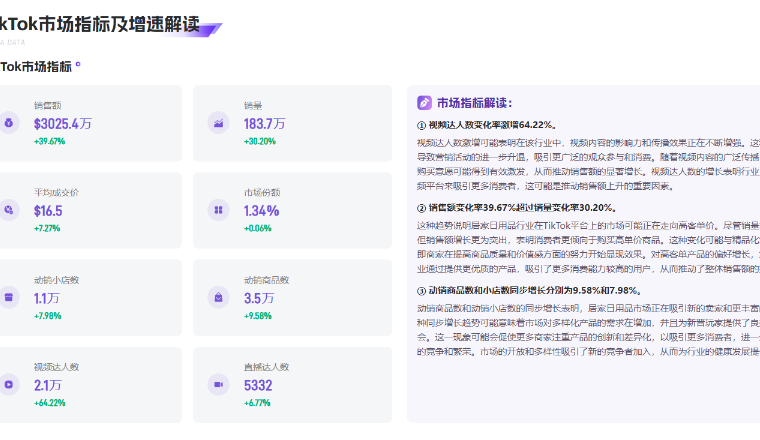This screenshot has width=760, height=440.
Task: Click the 销量 label
Action: (253, 105)
